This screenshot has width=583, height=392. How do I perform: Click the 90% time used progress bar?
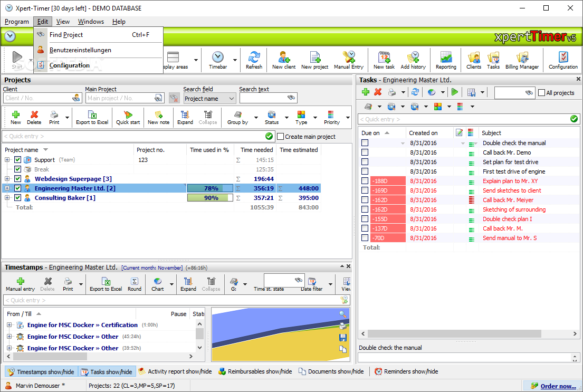[x=210, y=197]
